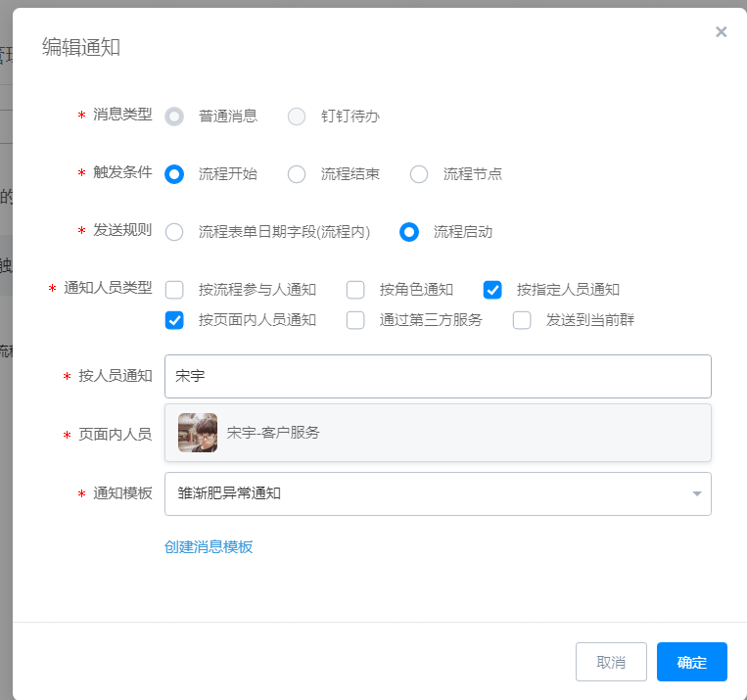Check 按流程参与人通知 checkbox
Viewport: 747px width, 700px height.
pos(174,290)
